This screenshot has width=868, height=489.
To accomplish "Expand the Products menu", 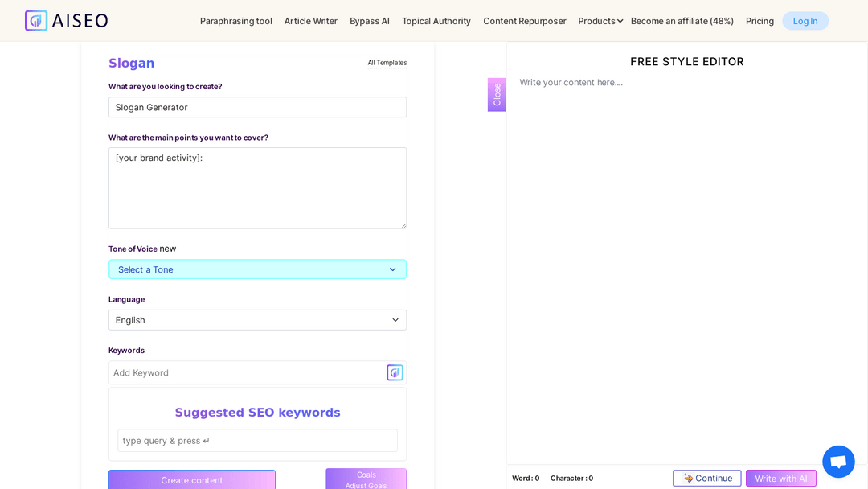I will 600,21.
